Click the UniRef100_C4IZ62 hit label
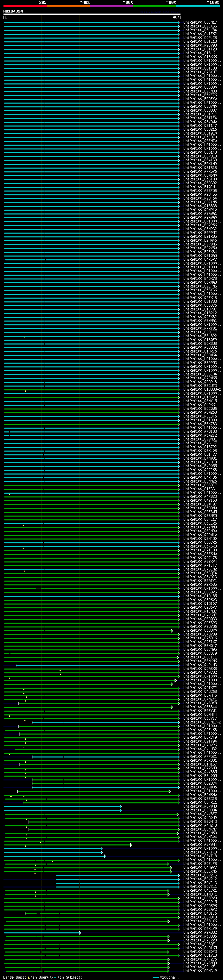 point(200,34)
